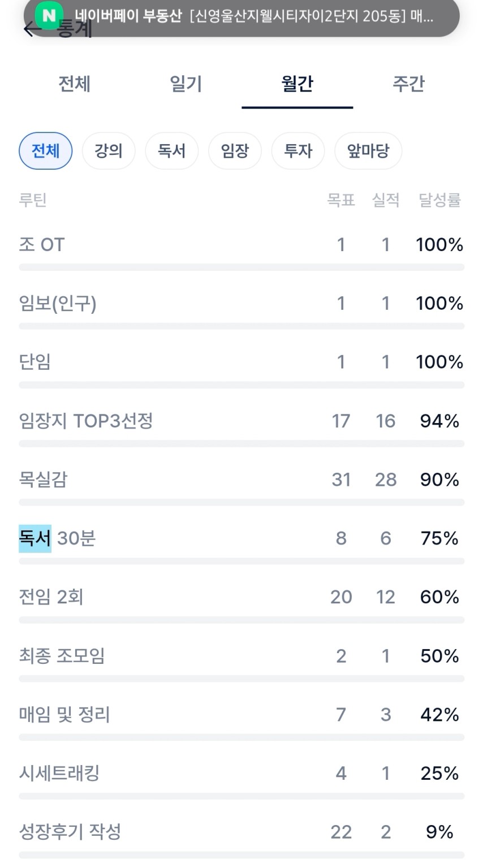Filter by the 강의 chip

109,151
